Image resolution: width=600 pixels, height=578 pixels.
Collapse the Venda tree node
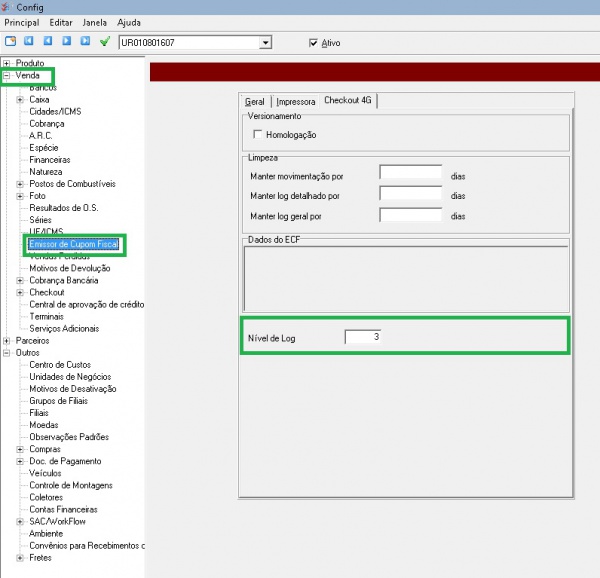point(7,76)
